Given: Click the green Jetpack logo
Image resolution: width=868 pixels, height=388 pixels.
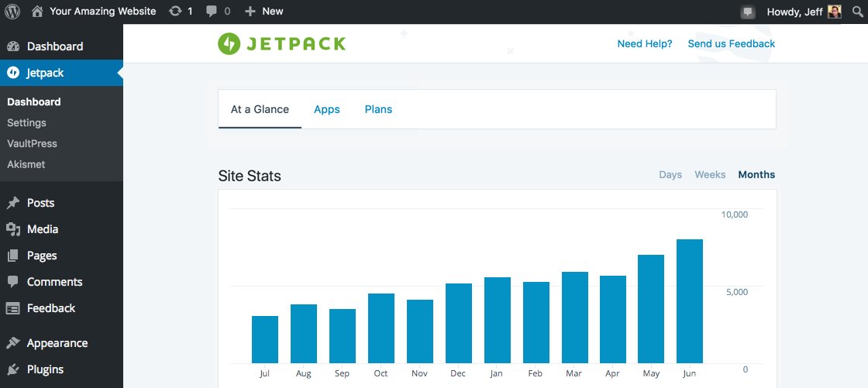Looking at the screenshot, I should [282, 43].
